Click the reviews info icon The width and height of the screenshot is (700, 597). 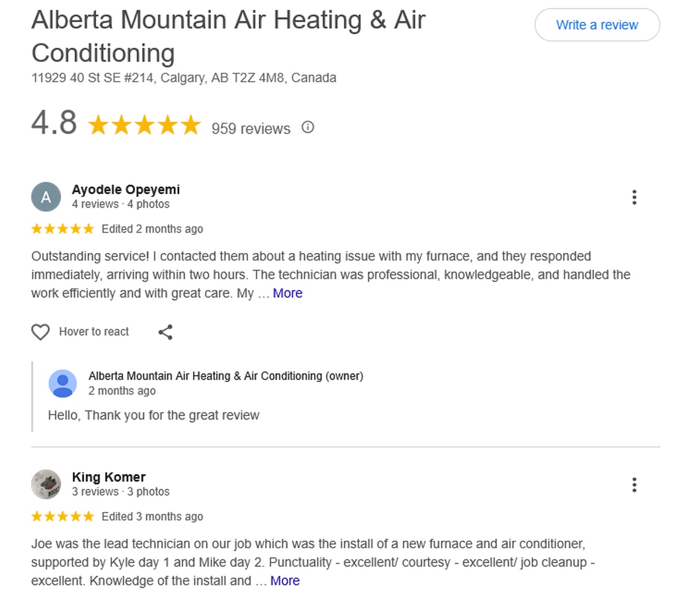[308, 127]
